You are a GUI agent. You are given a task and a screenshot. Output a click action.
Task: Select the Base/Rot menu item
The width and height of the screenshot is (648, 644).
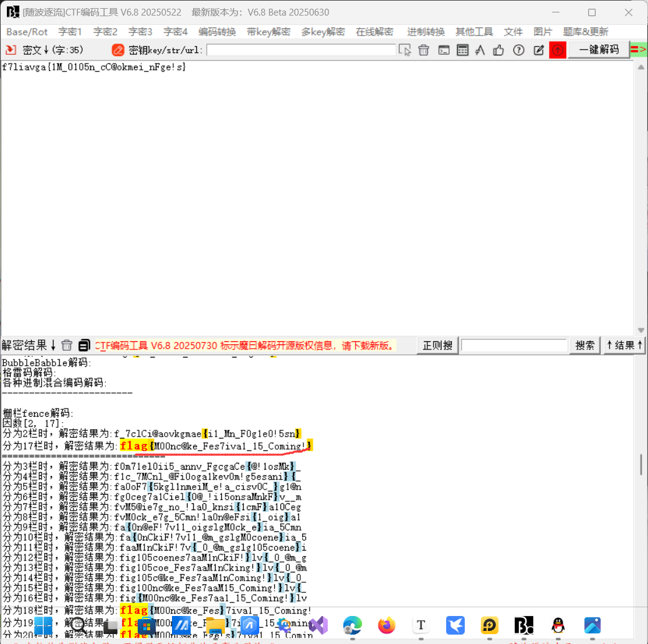click(27, 31)
